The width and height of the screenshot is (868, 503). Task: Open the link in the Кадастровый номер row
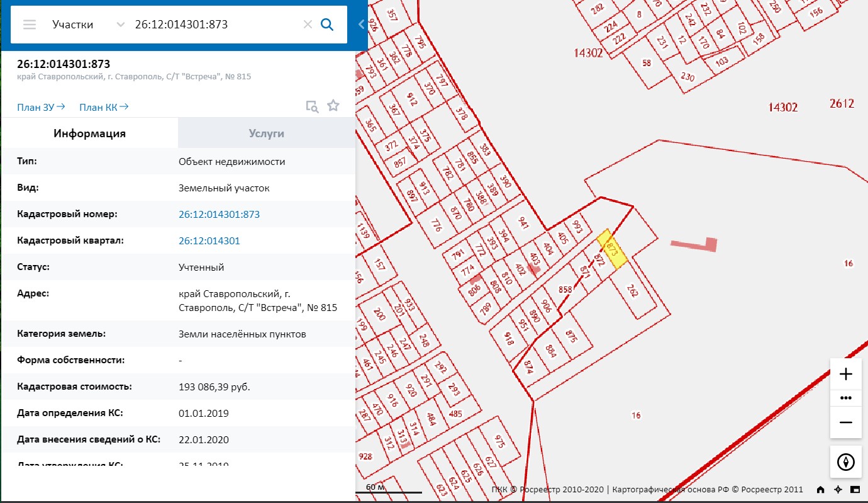click(219, 215)
